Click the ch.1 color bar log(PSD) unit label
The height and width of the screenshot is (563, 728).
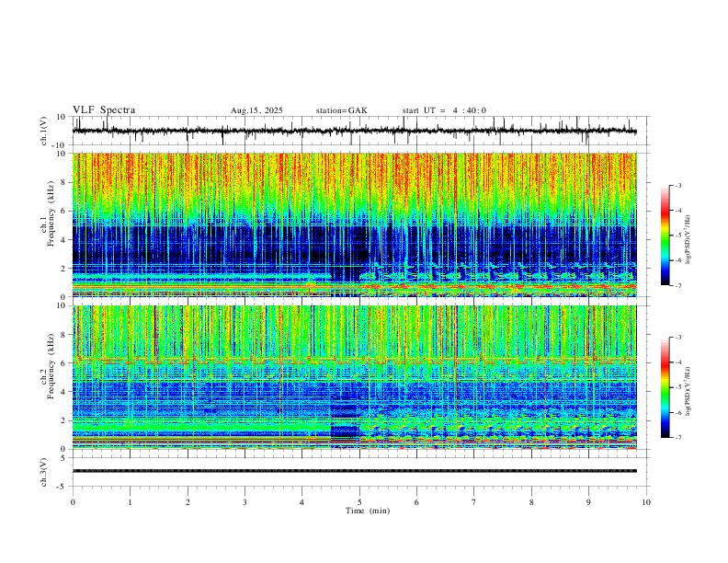[688, 240]
